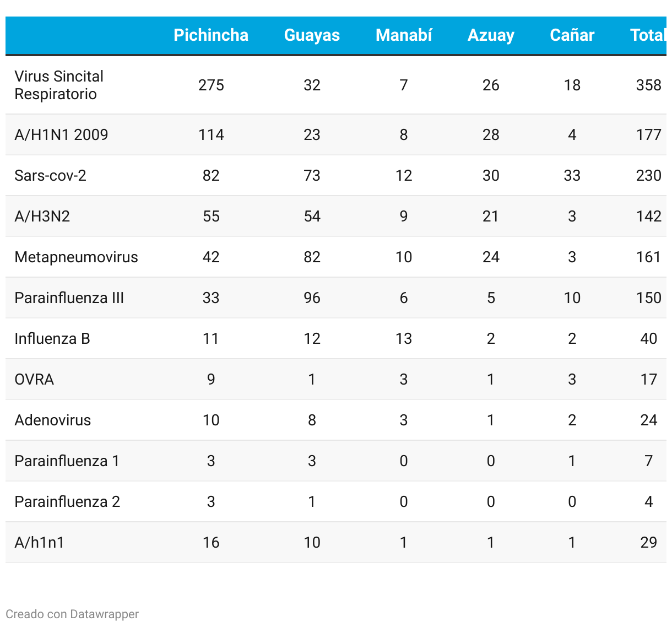This screenshot has width=672, height=627.
Task: Select the Parainfluenza 2 row label
Action: click(67, 501)
